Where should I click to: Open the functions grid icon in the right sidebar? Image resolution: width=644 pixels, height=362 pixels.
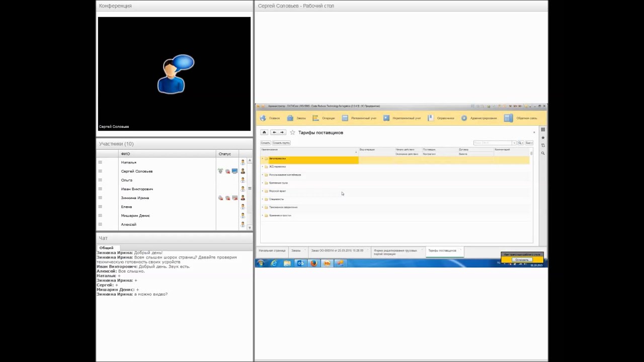(x=543, y=130)
